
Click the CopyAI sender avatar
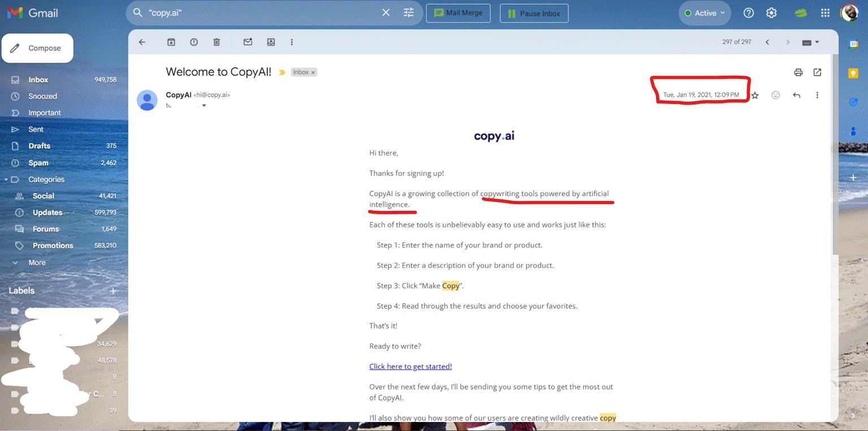[147, 100]
